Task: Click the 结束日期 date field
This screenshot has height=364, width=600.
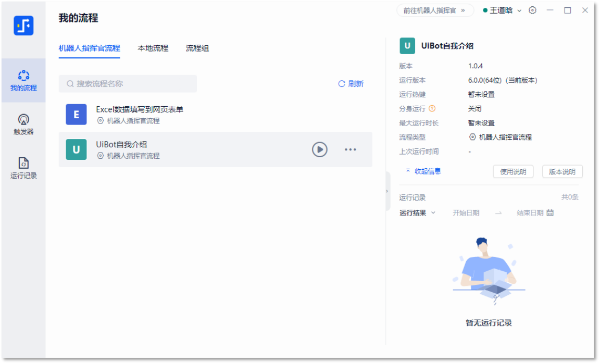Action: coord(530,213)
